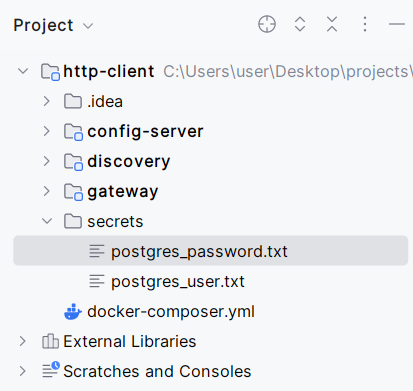
Task: Select postgres_user.txt file
Action: click(177, 282)
